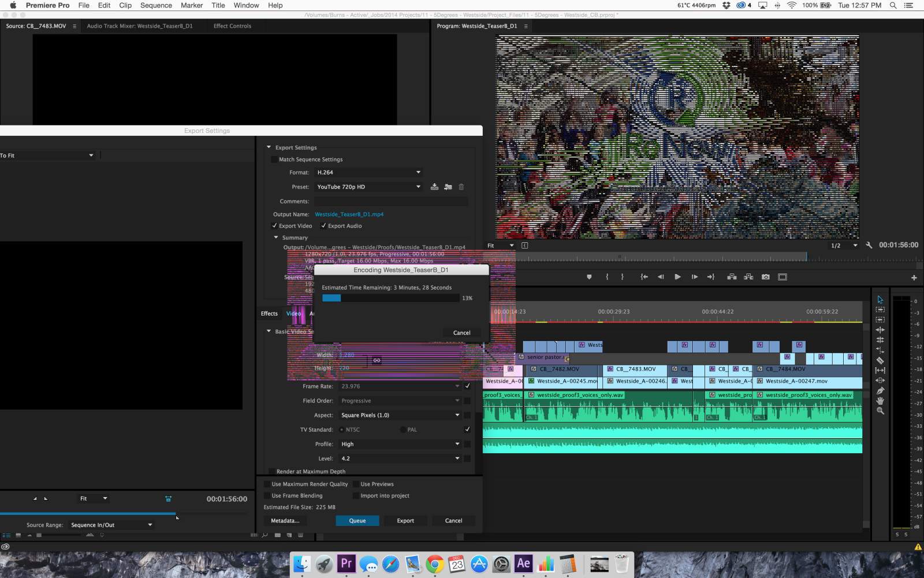924x578 pixels.
Task: Enable Import into project checkbox
Action: coord(356,496)
